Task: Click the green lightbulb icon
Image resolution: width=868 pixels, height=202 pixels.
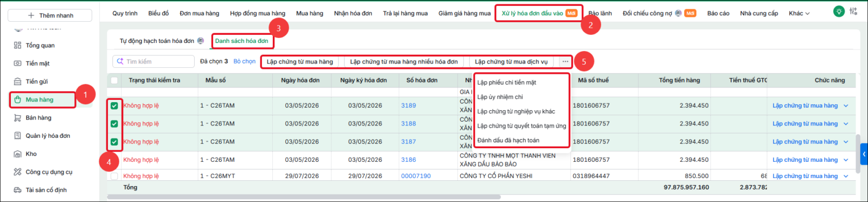Action: tap(839, 11)
